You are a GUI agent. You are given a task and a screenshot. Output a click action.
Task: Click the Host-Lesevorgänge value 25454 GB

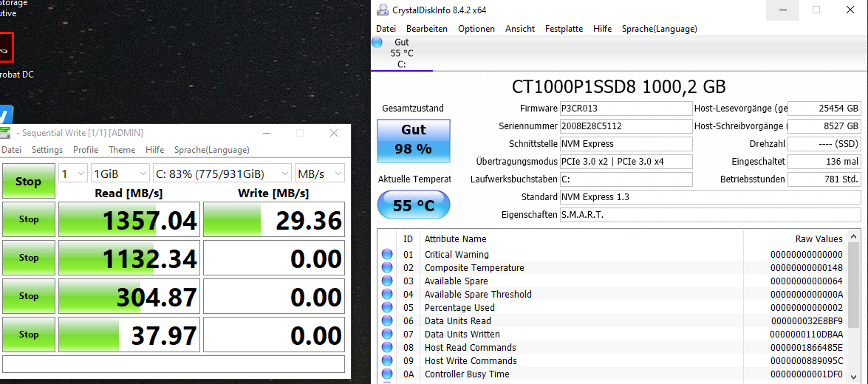(x=824, y=109)
